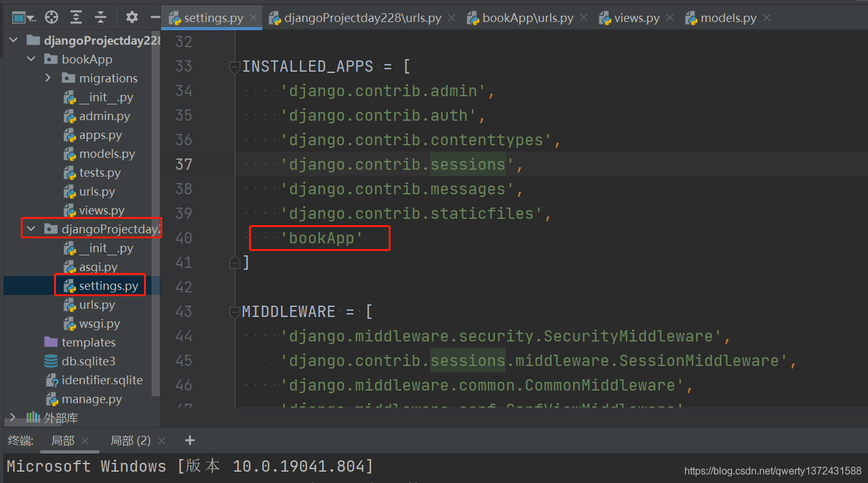This screenshot has width=868, height=483.
Task: Open views.py in project tree
Action: 102,211
